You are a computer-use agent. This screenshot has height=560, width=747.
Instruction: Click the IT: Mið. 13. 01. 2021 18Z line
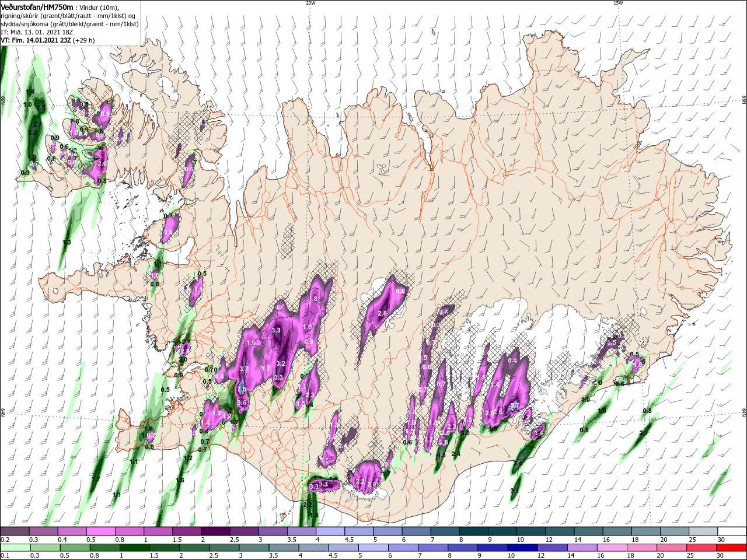point(36,32)
